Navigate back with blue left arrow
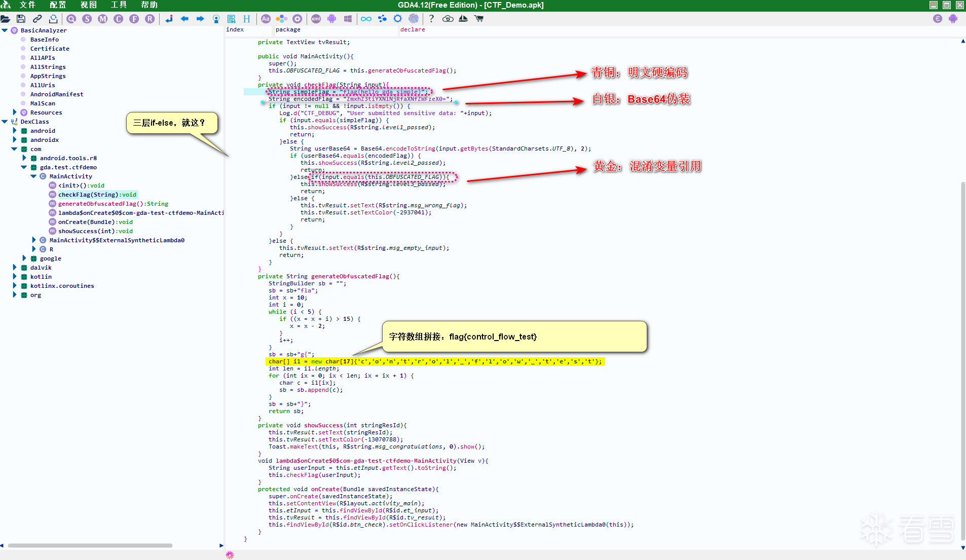966x560 pixels. [184, 19]
